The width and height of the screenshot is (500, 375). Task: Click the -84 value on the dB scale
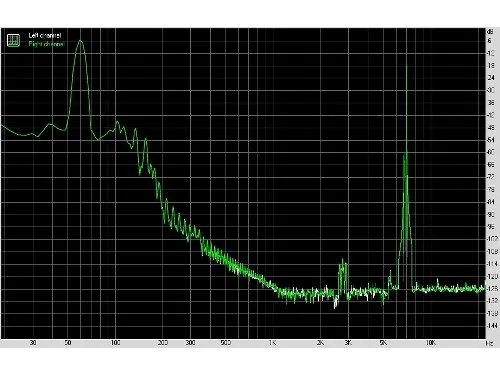point(491,202)
